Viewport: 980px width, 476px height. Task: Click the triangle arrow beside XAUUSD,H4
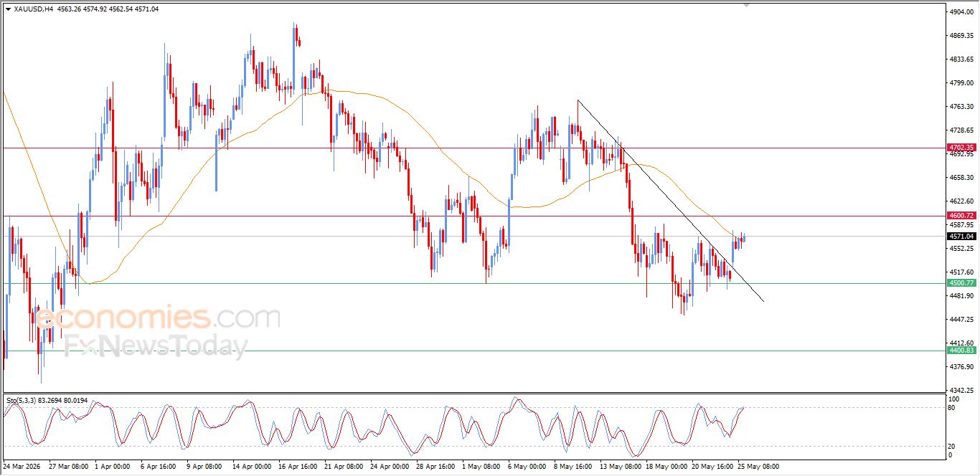click(8, 9)
